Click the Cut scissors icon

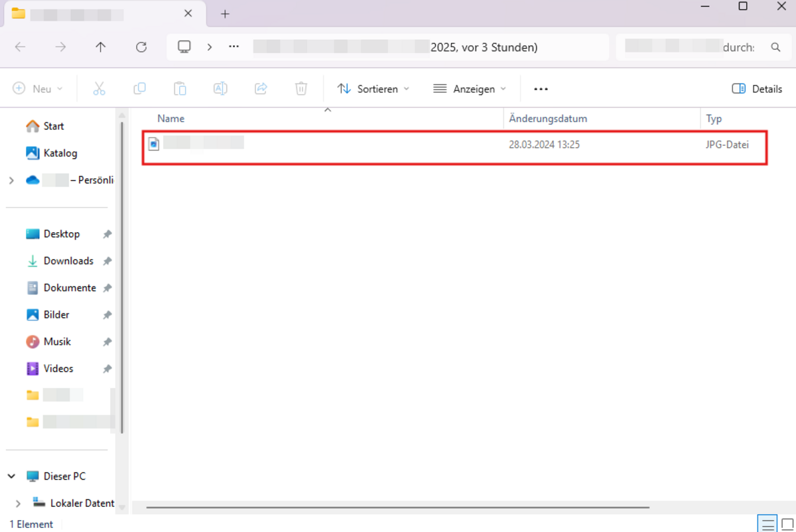(x=99, y=89)
